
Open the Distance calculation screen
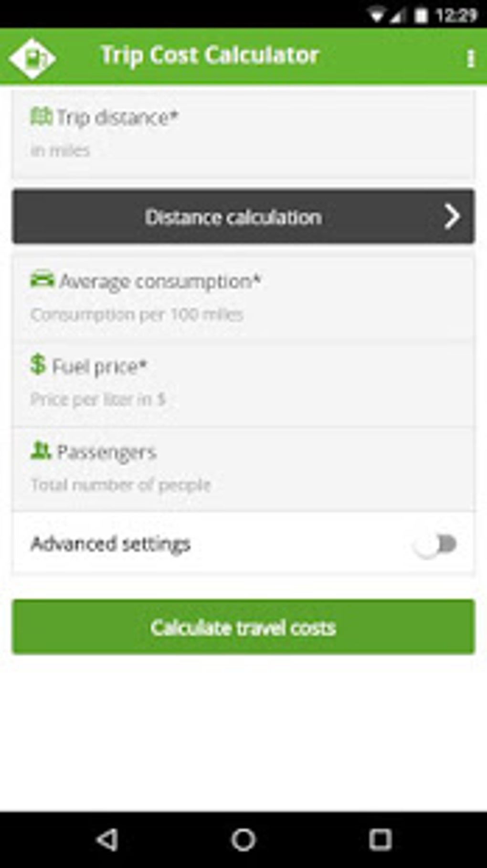tap(233, 217)
